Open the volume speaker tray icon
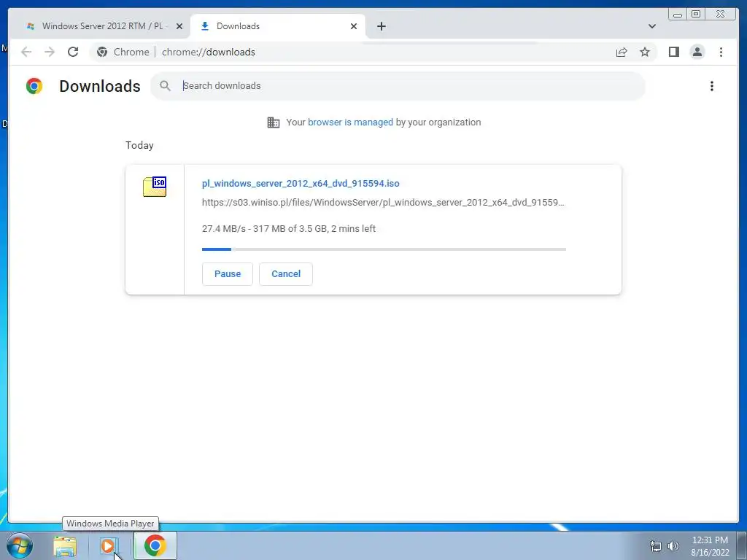This screenshot has width=747, height=560. click(x=673, y=546)
